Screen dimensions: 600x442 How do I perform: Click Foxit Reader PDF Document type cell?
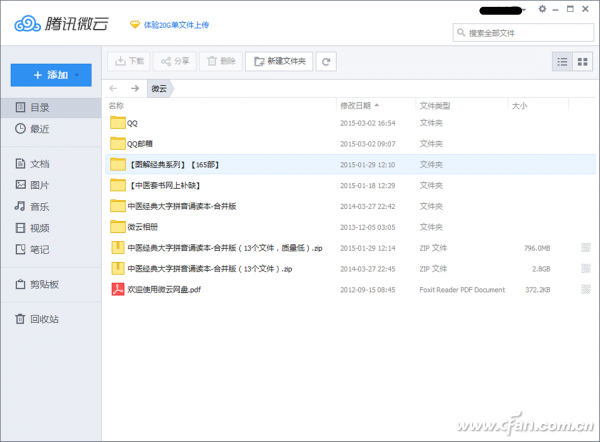click(462, 290)
